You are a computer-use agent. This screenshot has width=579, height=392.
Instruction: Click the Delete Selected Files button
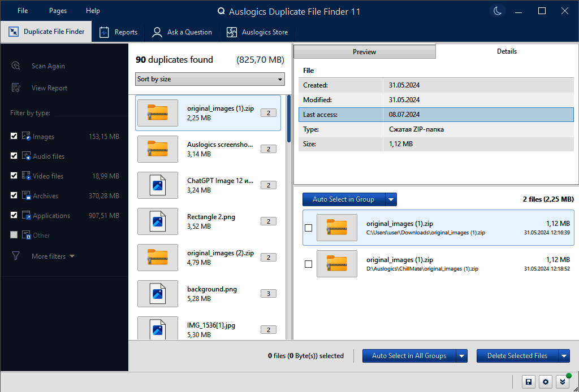click(517, 356)
